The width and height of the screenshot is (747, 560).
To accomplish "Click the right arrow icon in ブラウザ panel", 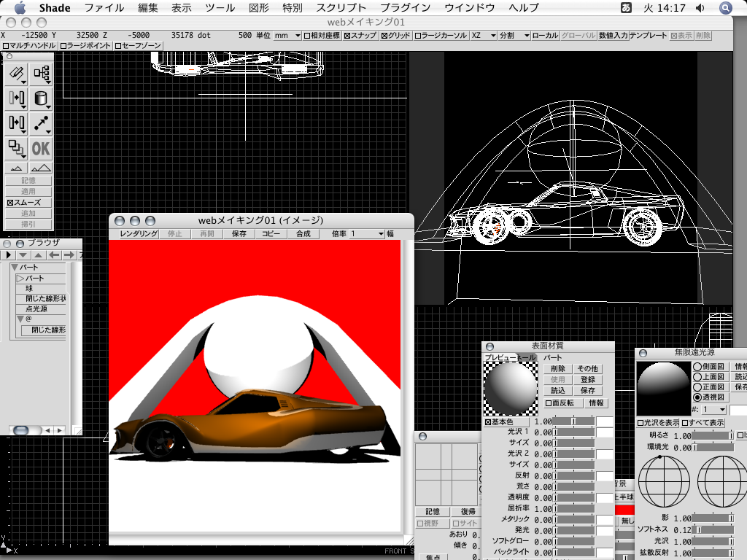I will [x=69, y=254].
